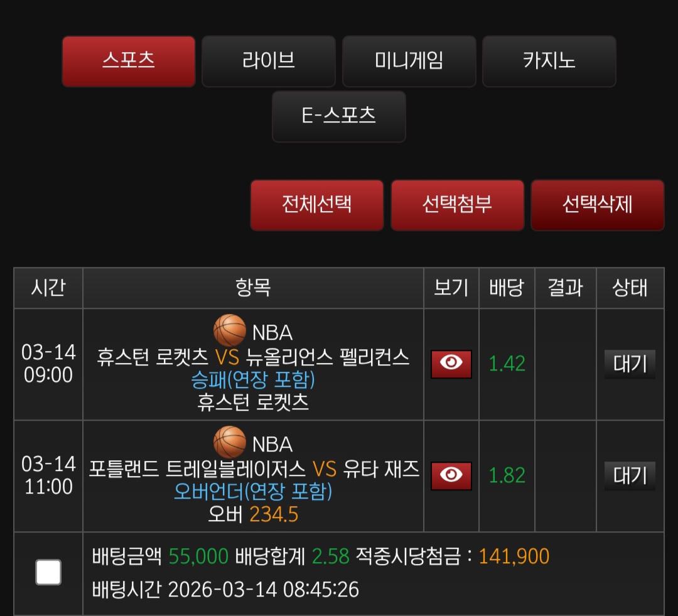Tick the bet slip selection checkbox

tap(48, 572)
